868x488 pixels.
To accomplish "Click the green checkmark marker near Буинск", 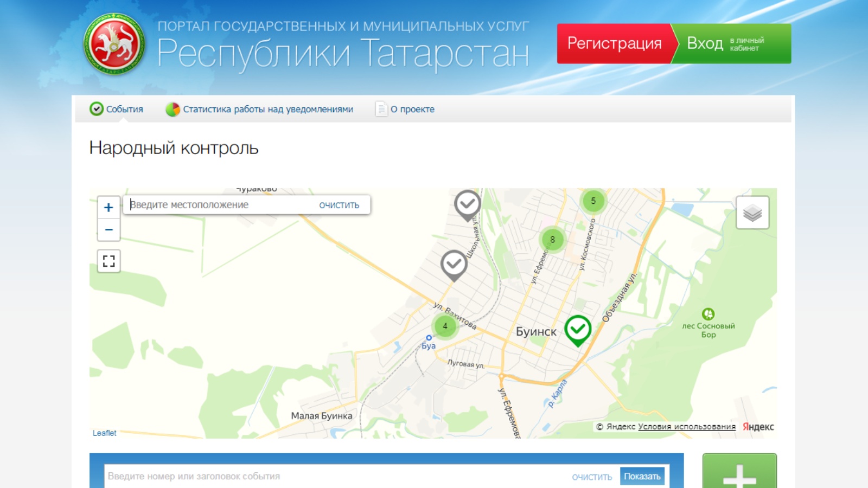I will tap(578, 329).
